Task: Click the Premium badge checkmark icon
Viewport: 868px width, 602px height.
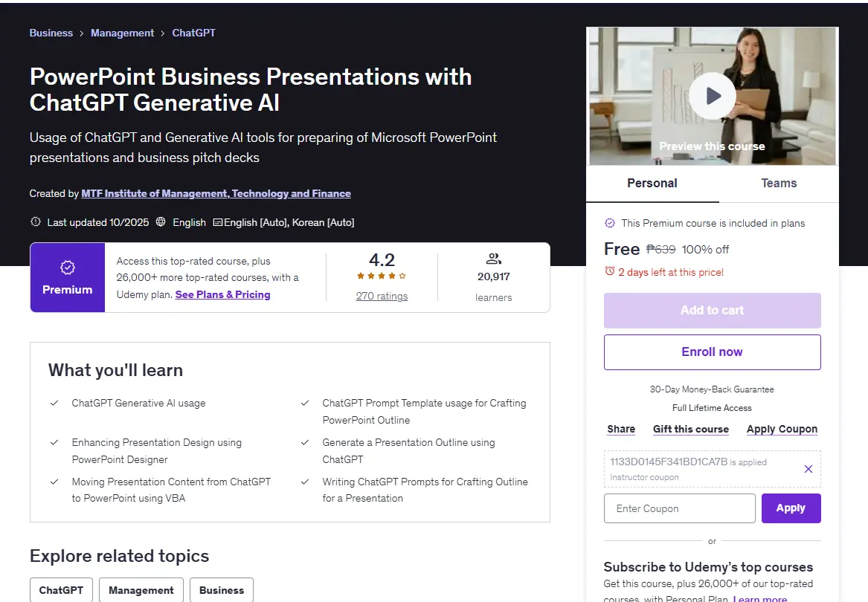Action: (x=68, y=268)
